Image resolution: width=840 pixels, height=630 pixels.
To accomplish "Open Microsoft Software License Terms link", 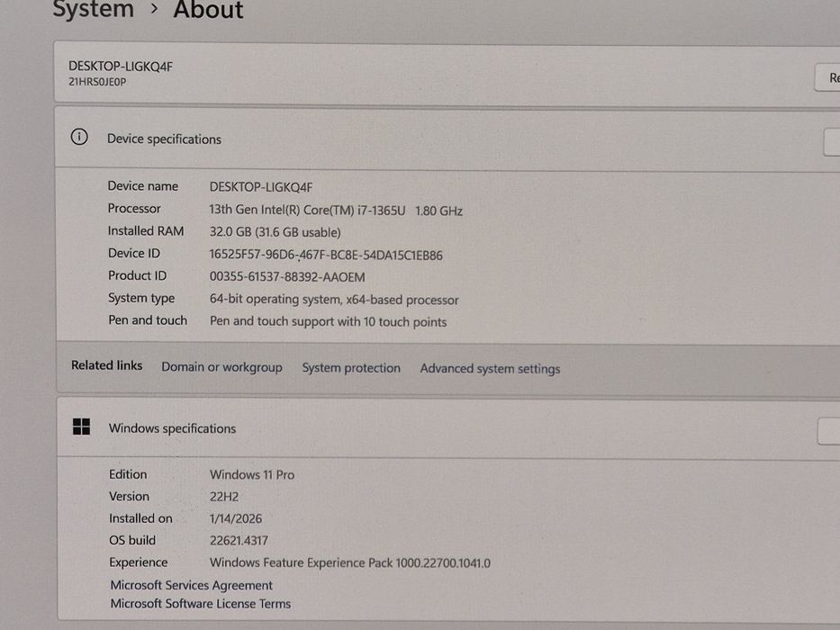I will 201,604.
